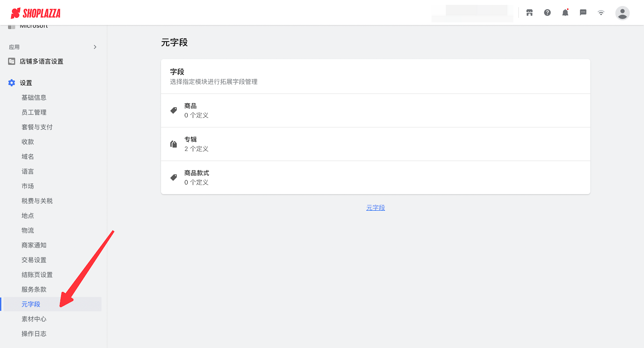Open the notifications bell

pos(565,13)
